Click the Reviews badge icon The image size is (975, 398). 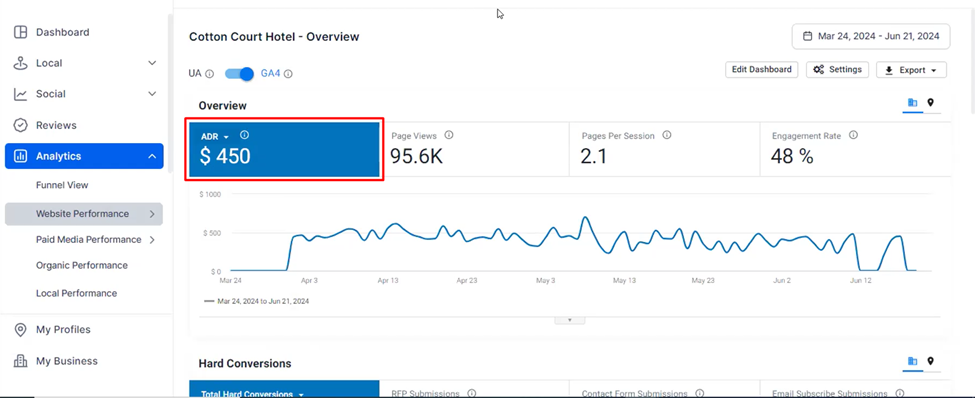[21, 125]
